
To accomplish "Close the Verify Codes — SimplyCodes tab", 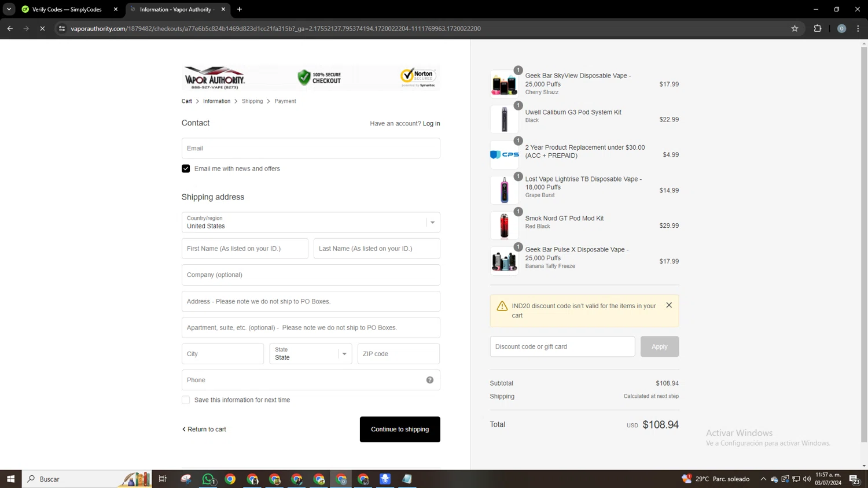I will (x=116, y=9).
